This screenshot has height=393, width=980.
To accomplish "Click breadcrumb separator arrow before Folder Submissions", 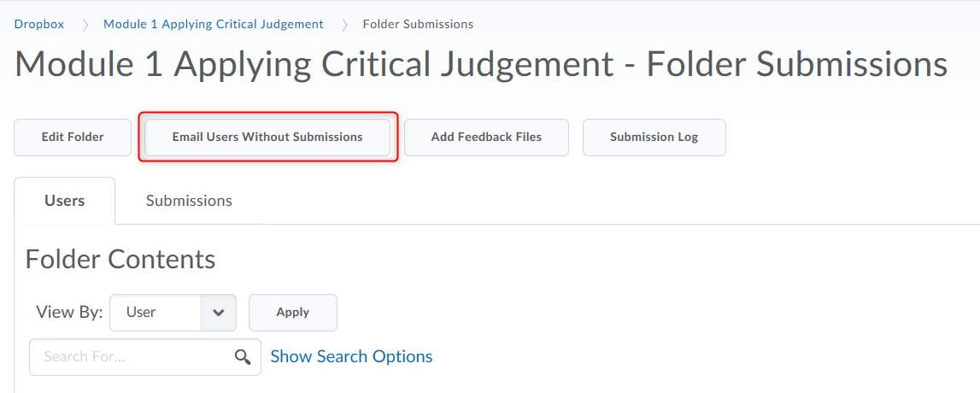I will coord(344,25).
